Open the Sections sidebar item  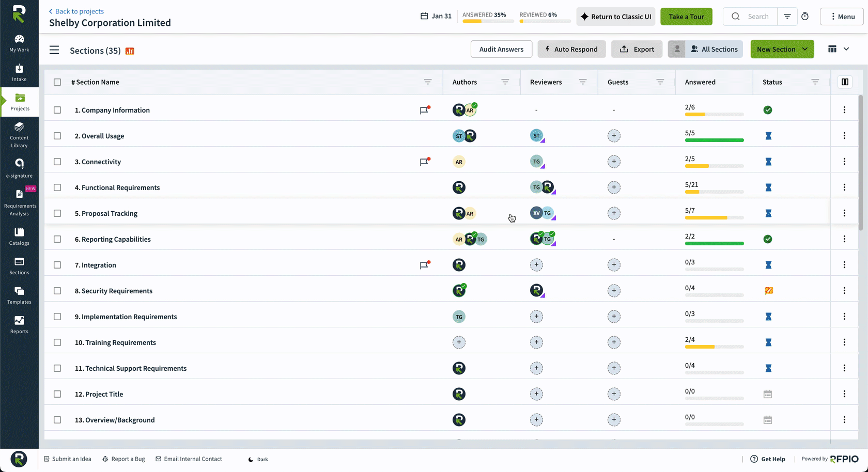click(x=19, y=266)
